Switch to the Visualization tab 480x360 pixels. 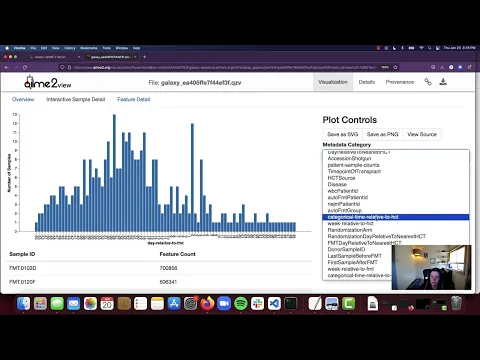pyautogui.click(x=333, y=82)
